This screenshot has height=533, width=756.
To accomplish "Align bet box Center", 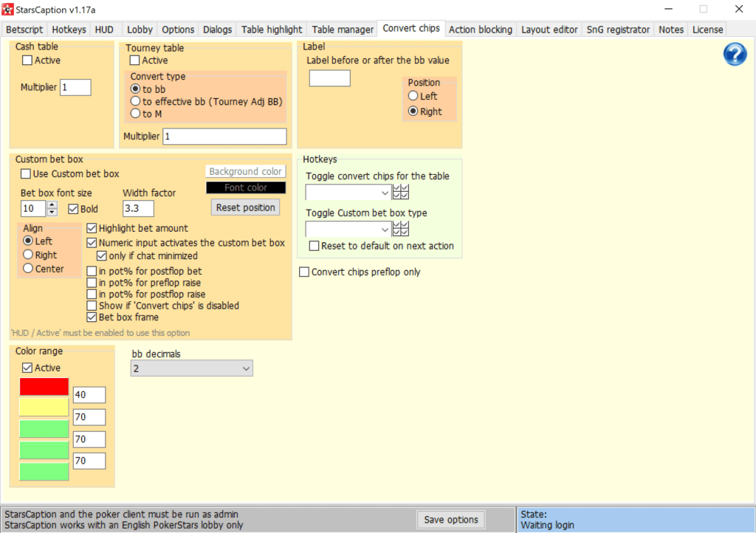I will point(28,269).
